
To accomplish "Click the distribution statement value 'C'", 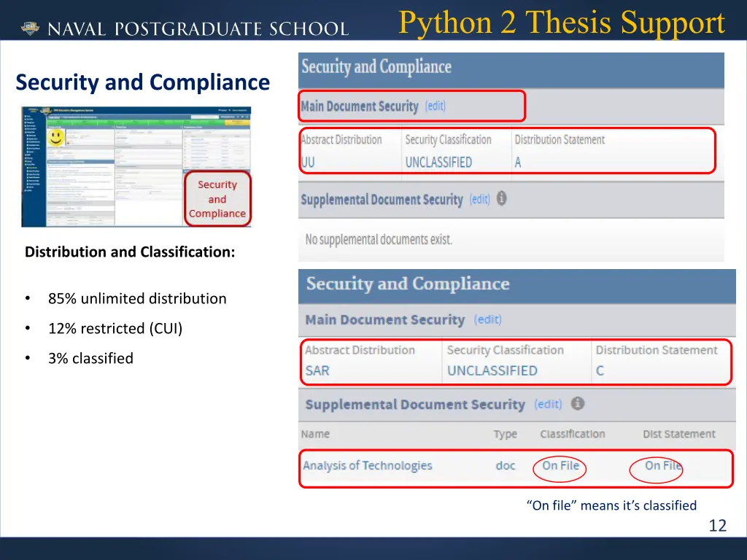I will tap(600, 370).
